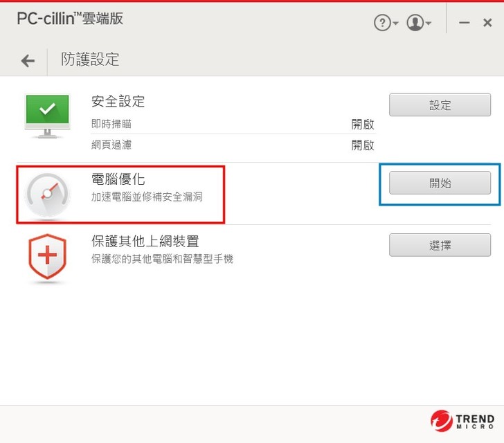The height and width of the screenshot is (443, 504).
Task: Toggle 網頁過濾 開啟 status
Action: click(x=363, y=145)
